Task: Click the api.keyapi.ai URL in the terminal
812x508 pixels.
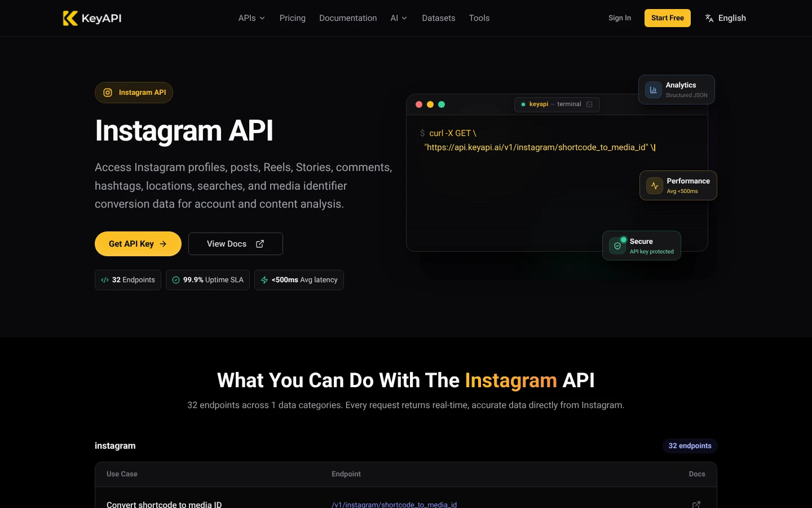Action: [x=536, y=147]
